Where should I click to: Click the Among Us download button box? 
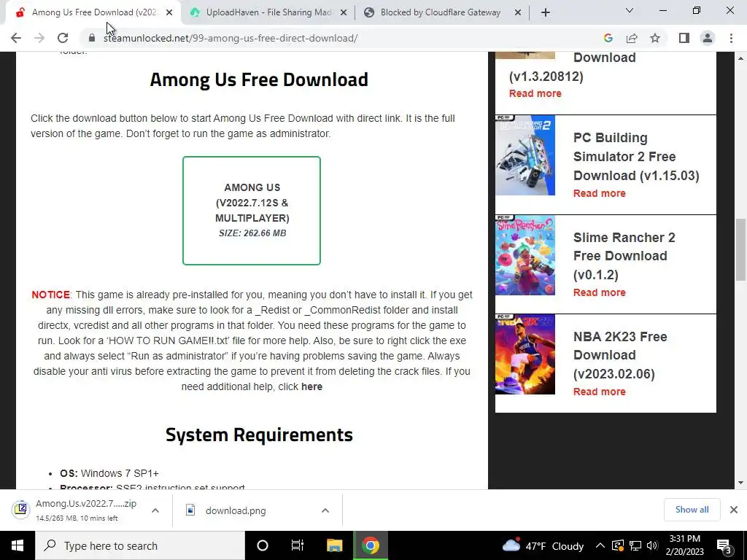252,211
